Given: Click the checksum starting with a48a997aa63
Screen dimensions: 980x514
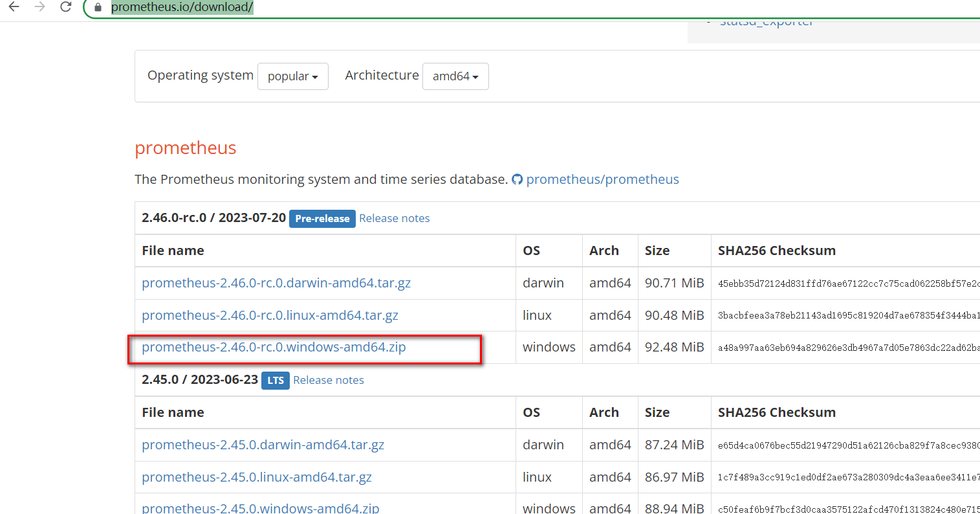Looking at the screenshot, I should [849, 348].
